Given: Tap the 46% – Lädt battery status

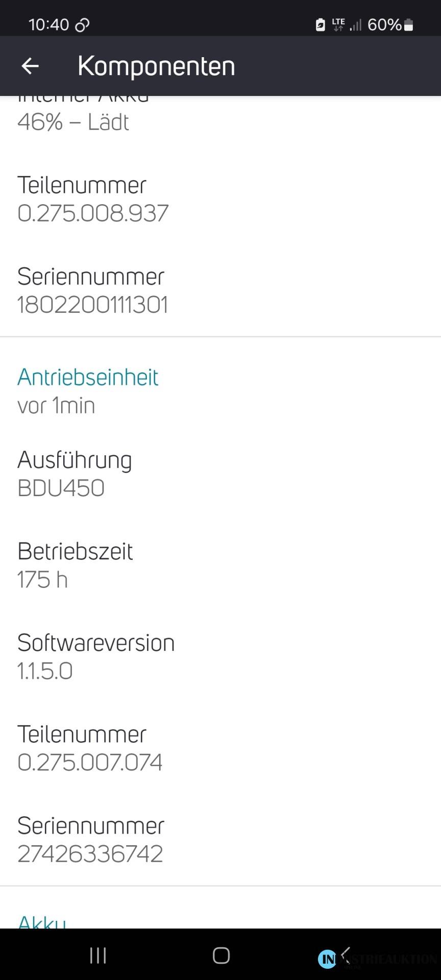Looking at the screenshot, I should coord(73,122).
